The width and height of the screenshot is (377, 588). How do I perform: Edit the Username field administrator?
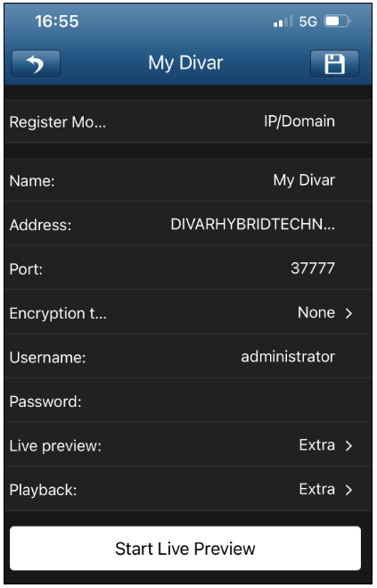point(188,357)
